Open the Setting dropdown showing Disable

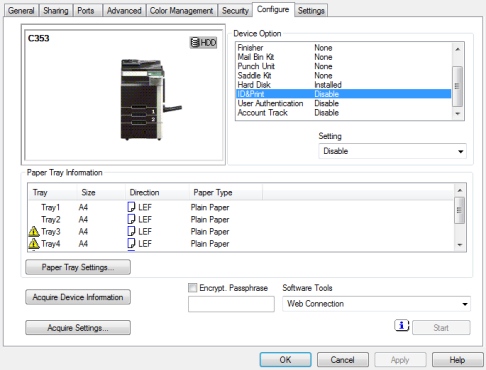(392, 151)
